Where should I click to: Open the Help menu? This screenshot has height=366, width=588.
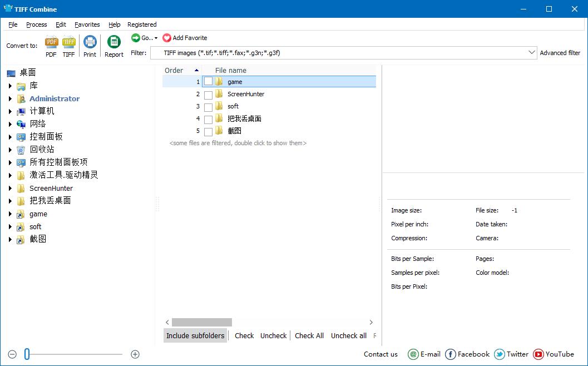point(115,24)
